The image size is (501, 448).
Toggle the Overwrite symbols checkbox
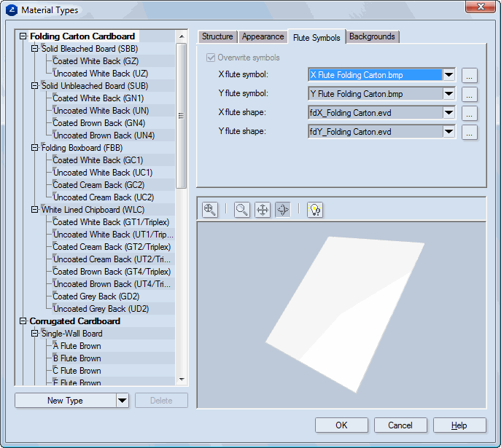pyautogui.click(x=211, y=58)
